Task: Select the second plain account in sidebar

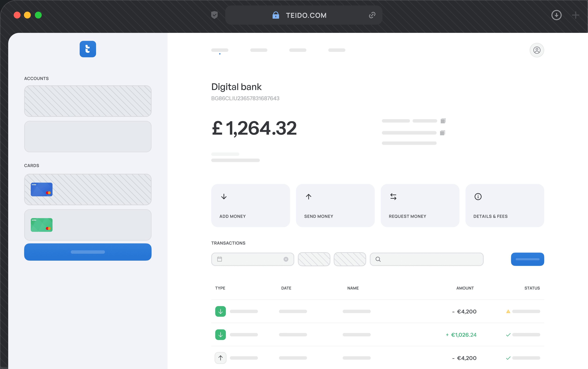Action: pyautogui.click(x=88, y=136)
